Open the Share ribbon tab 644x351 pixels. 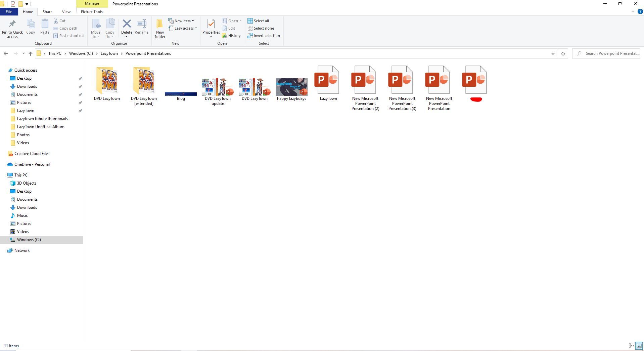(47, 12)
